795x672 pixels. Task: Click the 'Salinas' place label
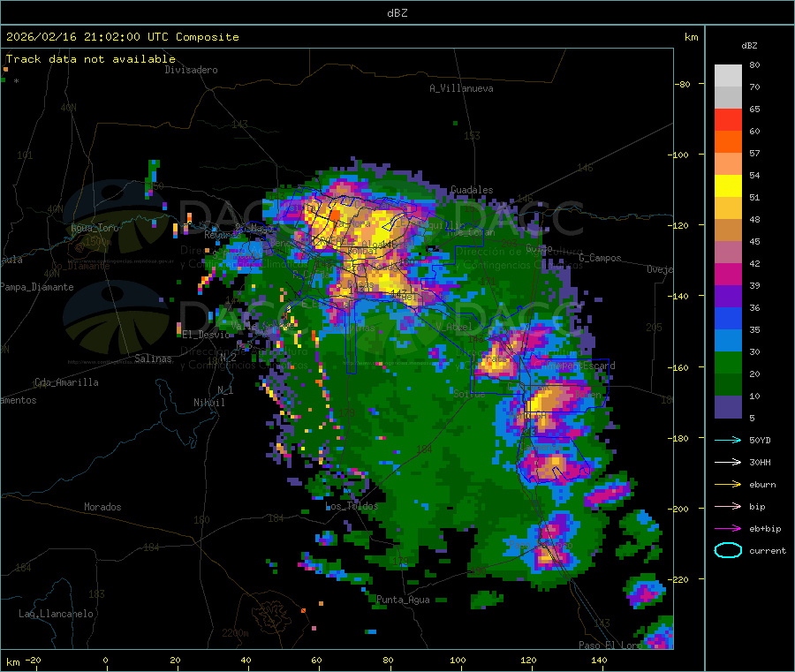pos(153,359)
